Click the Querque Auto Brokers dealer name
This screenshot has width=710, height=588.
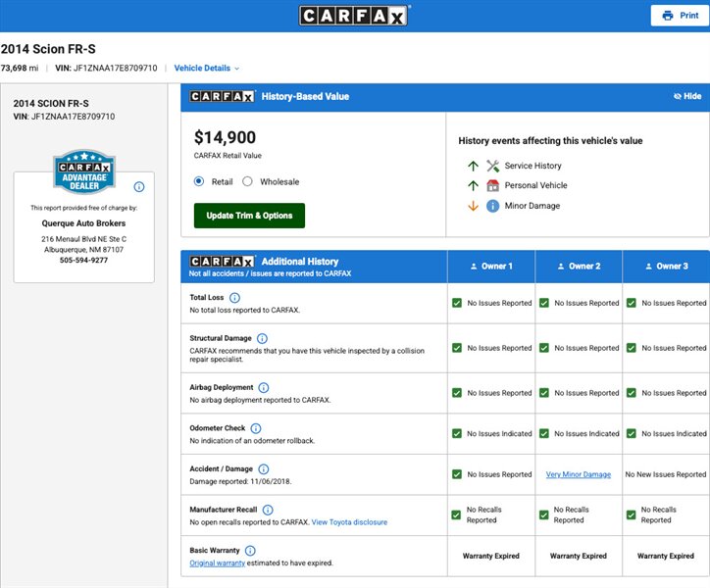tap(83, 223)
